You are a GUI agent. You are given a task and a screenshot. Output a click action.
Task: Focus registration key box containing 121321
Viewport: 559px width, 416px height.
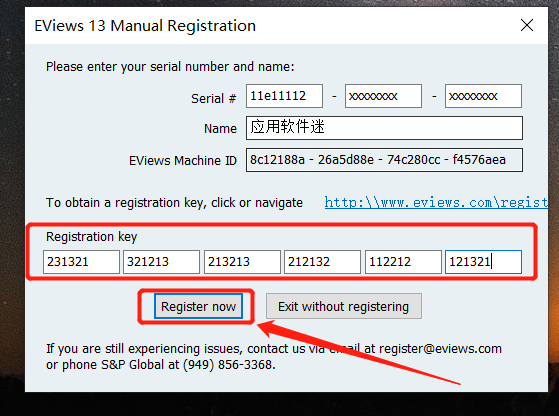[483, 262]
